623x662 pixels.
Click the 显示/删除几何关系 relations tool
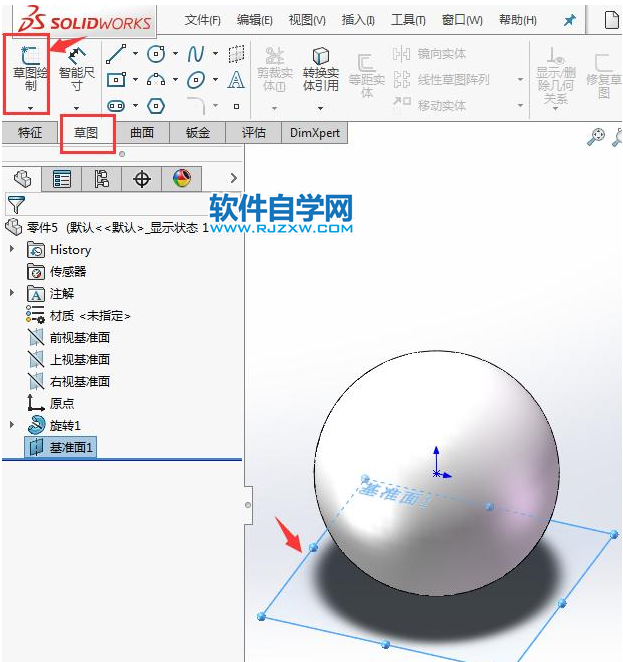click(555, 76)
